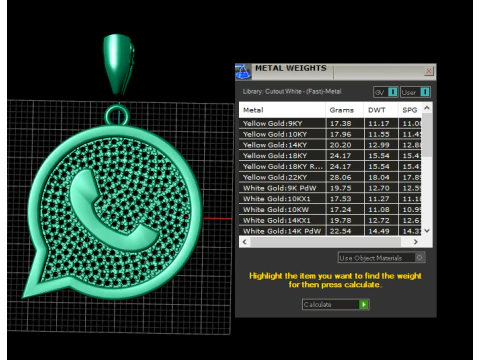Viewport: 480px width, 360px height.
Task: Select the White Gold:10KW row
Action: click(x=330, y=210)
